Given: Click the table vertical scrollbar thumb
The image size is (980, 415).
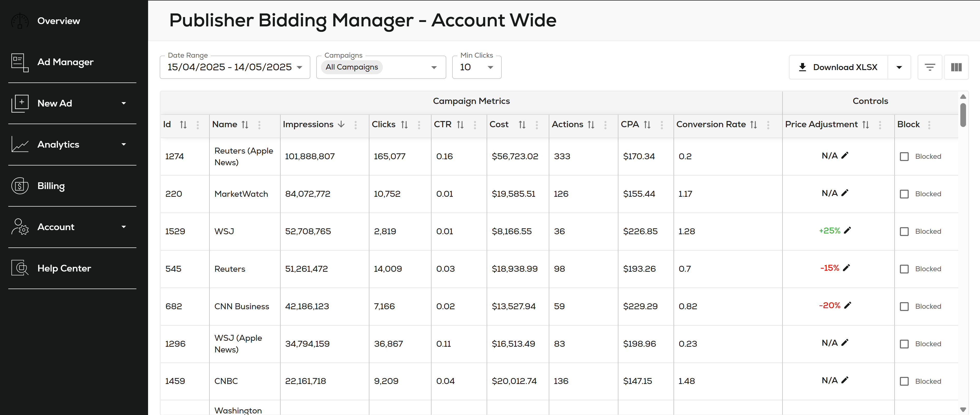Looking at the screenshot, I should click(x=963, y=115).
